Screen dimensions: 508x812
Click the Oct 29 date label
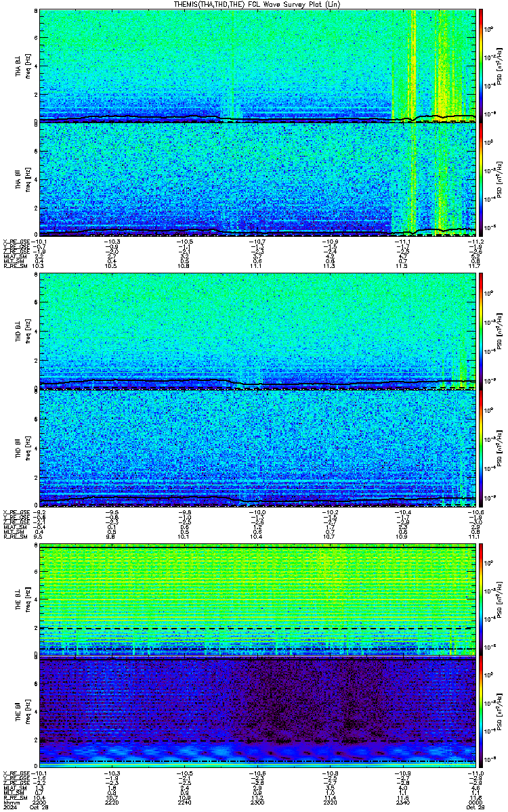click(475, 809)
